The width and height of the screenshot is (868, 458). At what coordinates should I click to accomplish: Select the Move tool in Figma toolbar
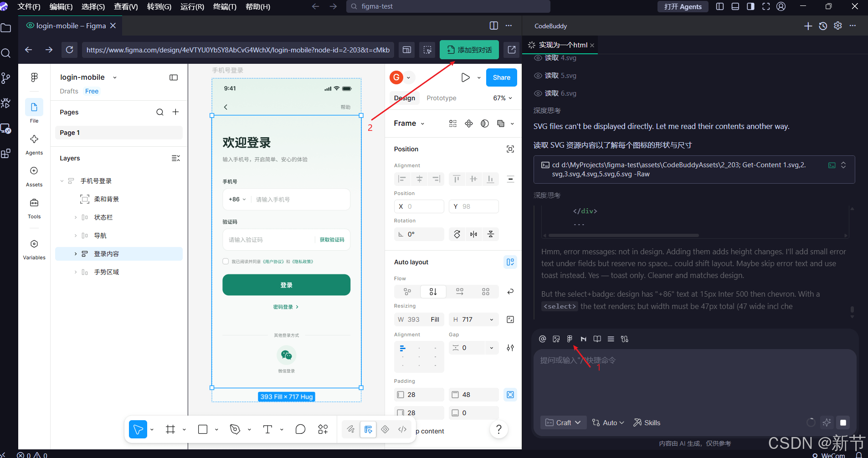tap(138, 429)
